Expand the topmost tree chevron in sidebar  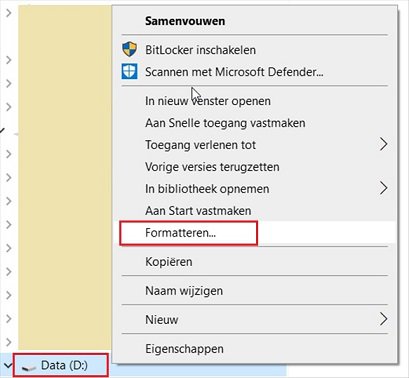coord(9,13)
